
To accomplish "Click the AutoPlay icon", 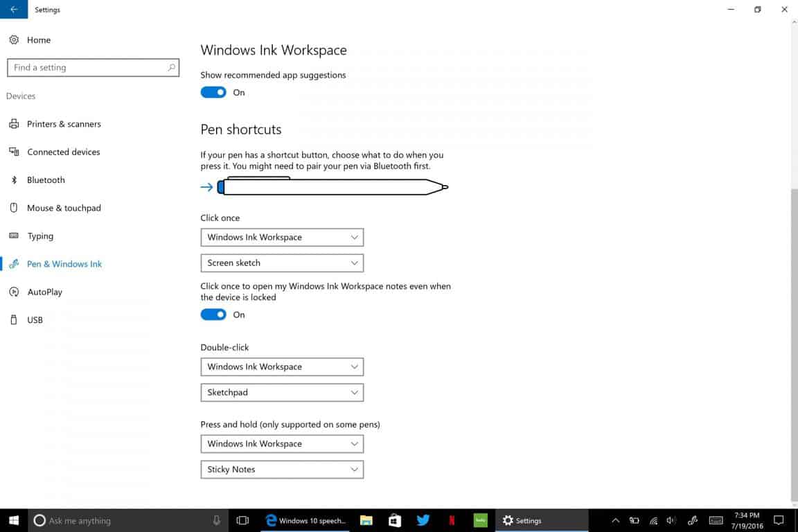I will 14,292.
